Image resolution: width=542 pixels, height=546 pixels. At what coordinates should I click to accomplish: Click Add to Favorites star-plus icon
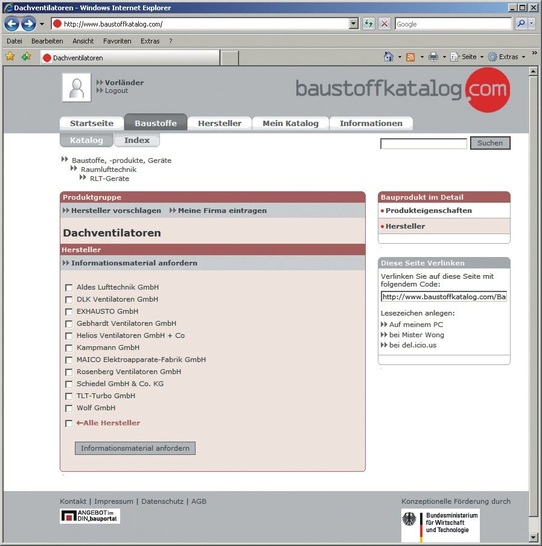click(x=26, y=56)
